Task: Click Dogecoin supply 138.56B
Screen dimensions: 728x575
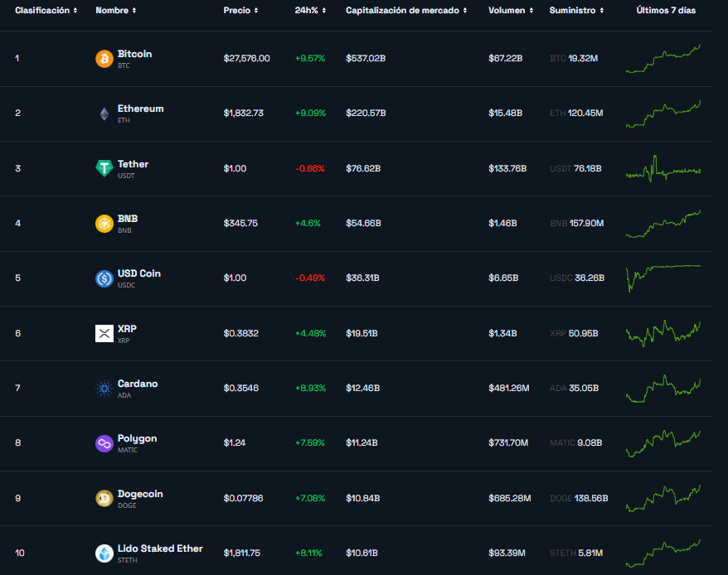Action: pyautogui.click(x=591, y=499)
